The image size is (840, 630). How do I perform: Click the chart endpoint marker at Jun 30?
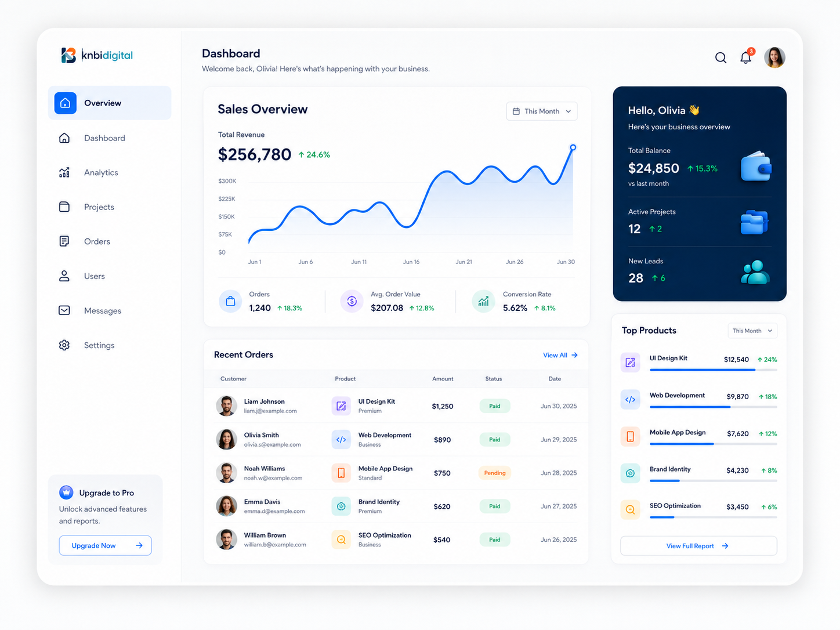pyautogui.click(x=573, y=147)
